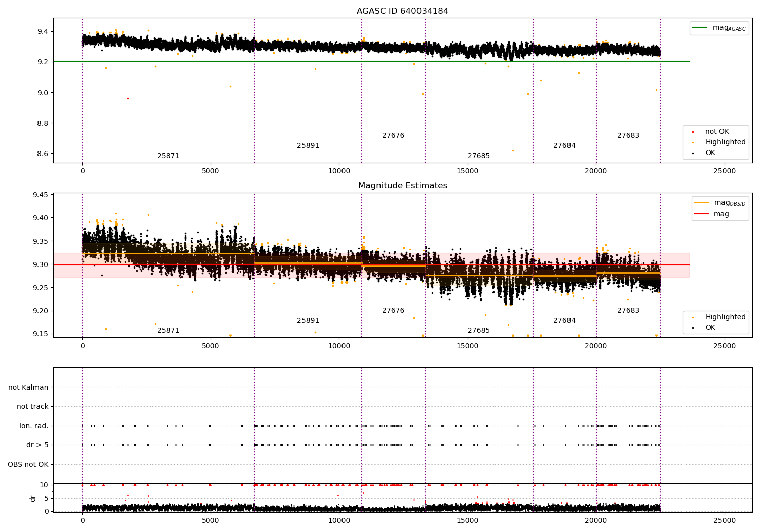
Task: Click the 'Ion. rad.' y-axis label
Action: [x=34, y=426]
